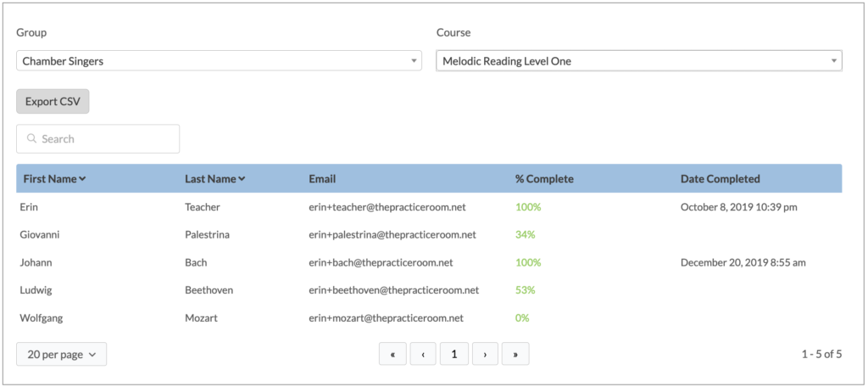Sort by Last Name column arrow
868x387 pixels.
[x=242, y=179]
